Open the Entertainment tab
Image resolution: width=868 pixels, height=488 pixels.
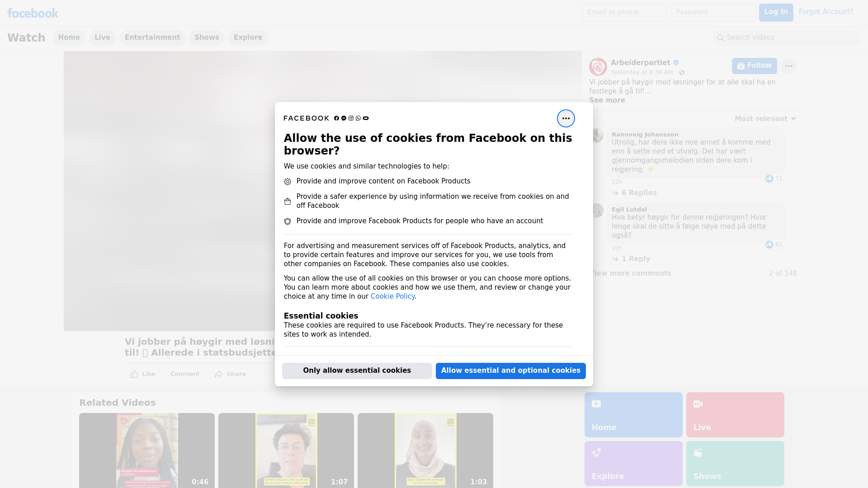click(152, 38)
